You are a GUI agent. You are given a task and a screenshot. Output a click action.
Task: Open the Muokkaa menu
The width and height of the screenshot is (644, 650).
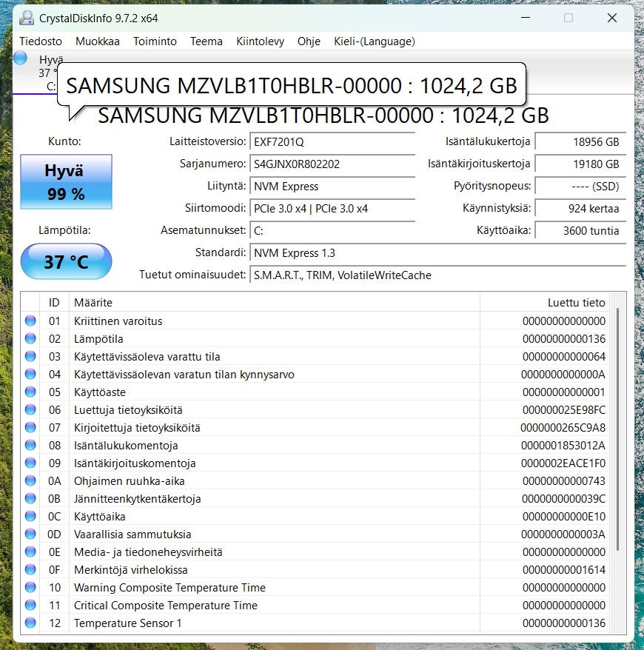[98, 41]
